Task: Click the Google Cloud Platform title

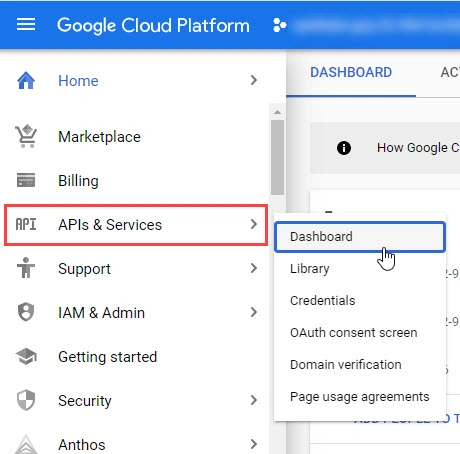Action: [x=153, y=25]
